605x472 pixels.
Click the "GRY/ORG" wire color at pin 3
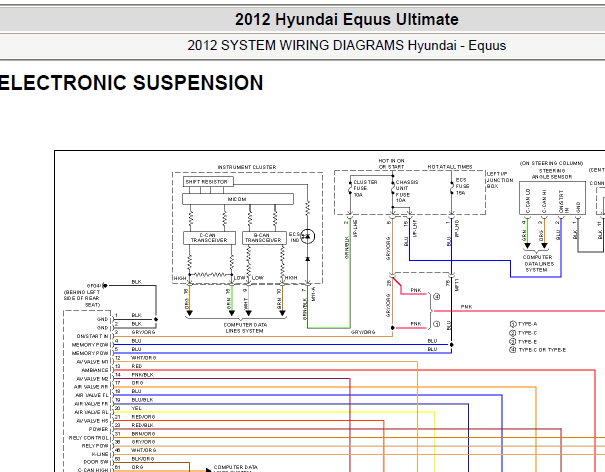tap(143, 332)
